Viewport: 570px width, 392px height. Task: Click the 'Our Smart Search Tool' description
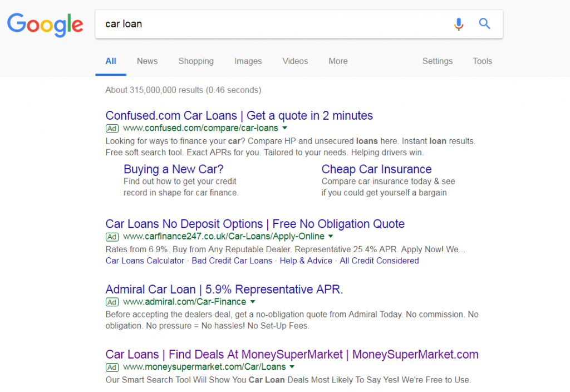click(288, 380)
